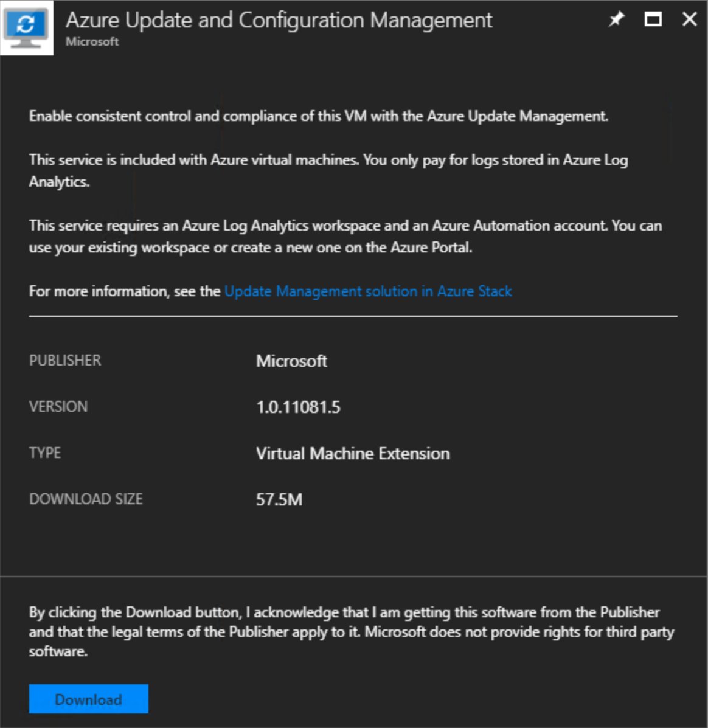Viewport: 708px width, 728px height.
Task: Click the Microsoft publisher value
Action: tap(291, 361)
